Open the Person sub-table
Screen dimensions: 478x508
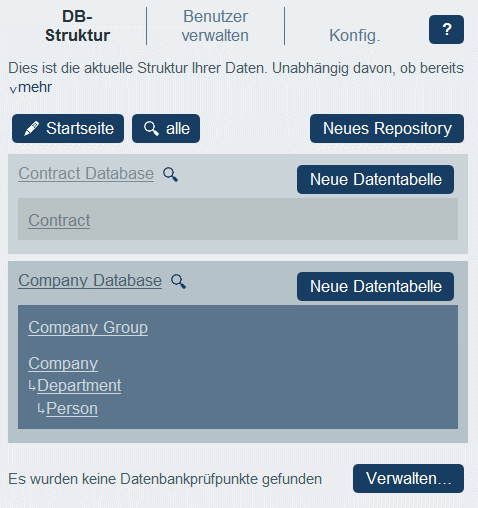(72, 409)
